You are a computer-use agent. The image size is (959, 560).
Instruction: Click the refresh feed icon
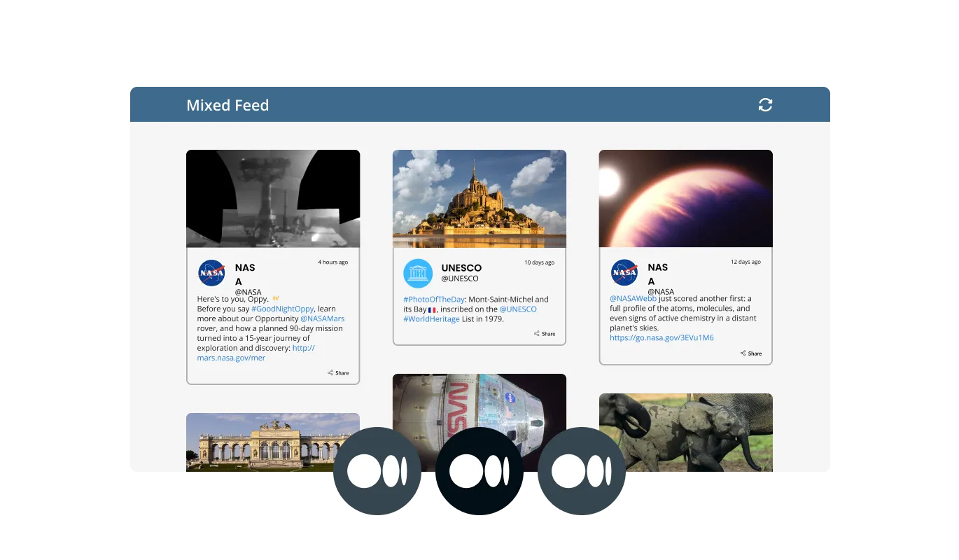(765, 104)
